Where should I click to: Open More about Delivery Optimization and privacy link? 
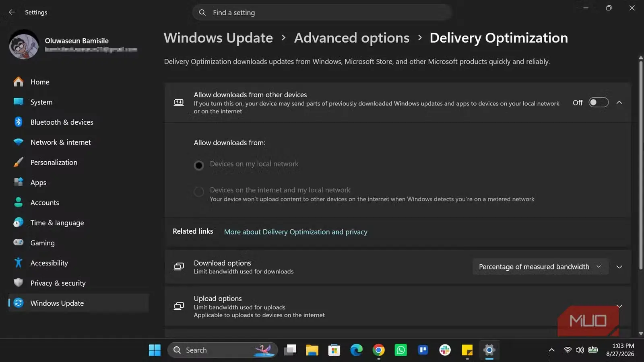(x=296, y=232)
